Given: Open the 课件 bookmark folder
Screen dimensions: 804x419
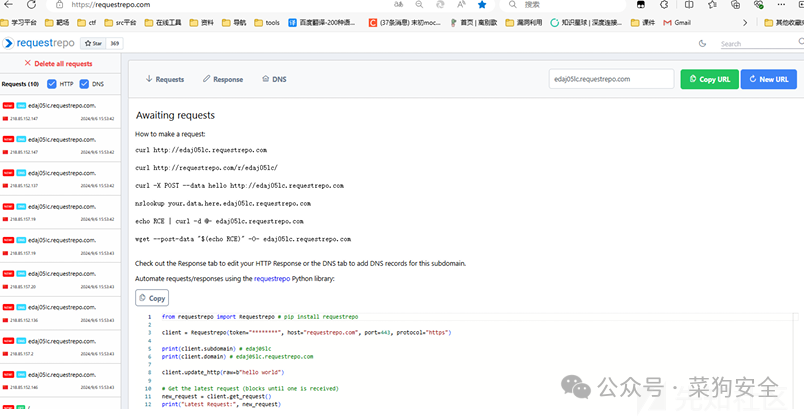Looking at the screenshot, I should click(x=643, y=23).
